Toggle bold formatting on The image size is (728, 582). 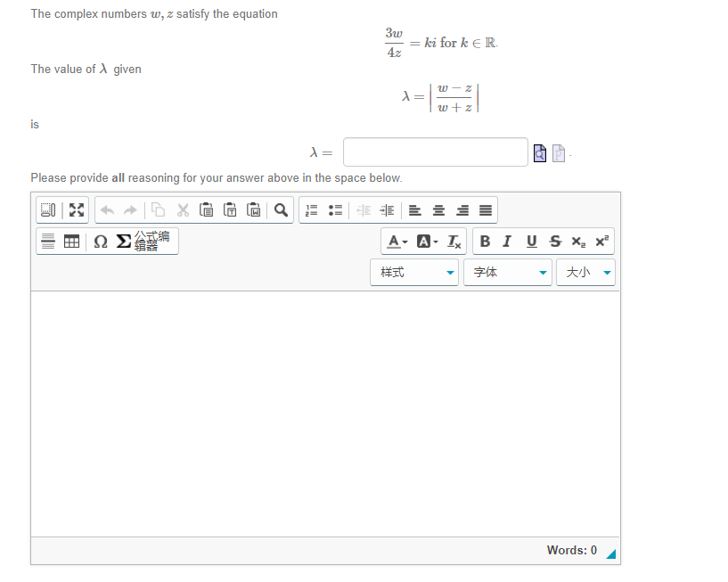point(485,241)
